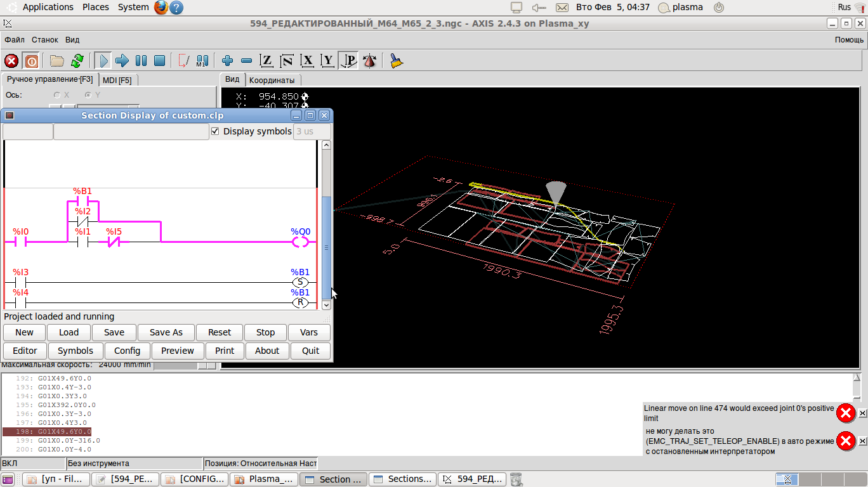This screenshot has width=868, height=487.
Task: Select the Y axis radio button
Action: [88, 95]
